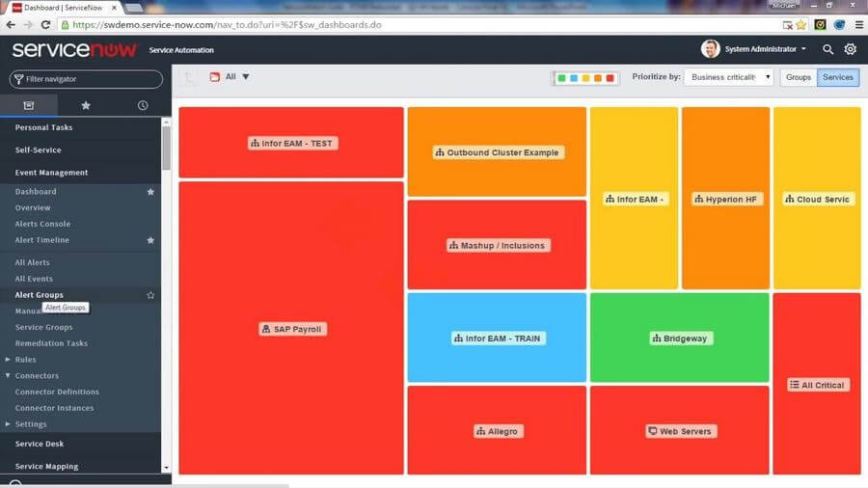Open the Alert Timeline module
The height and width of the screenshot is (488, 868).
point(42,240)
